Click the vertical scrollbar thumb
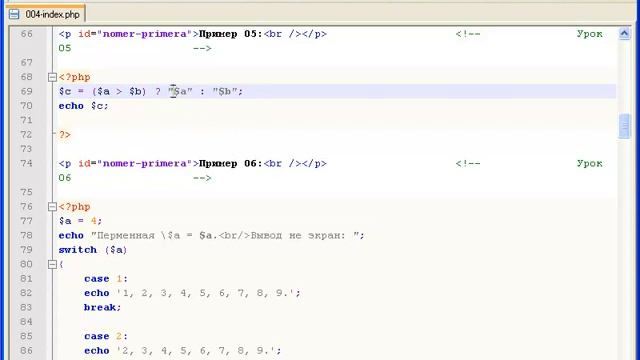The image size is (640, 360). pos(624,126)
